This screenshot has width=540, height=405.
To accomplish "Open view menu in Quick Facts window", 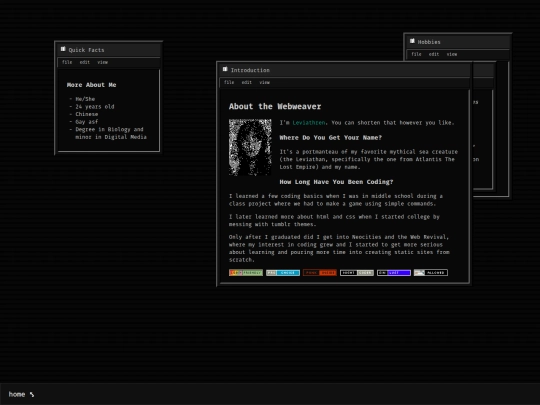I will pyautogui.click(x=103, y=62).
